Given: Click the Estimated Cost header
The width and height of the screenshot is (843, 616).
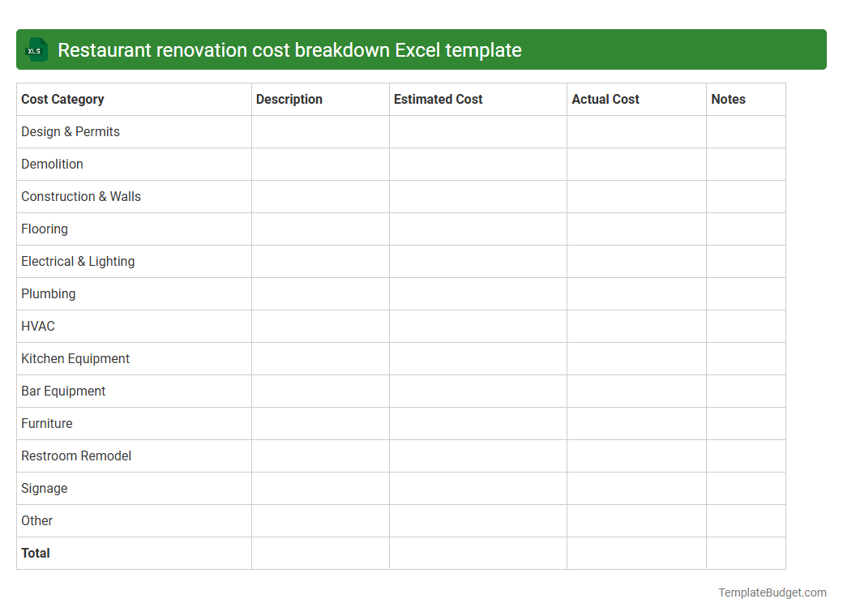Looking at the screenshot, I should pos(438,99).
